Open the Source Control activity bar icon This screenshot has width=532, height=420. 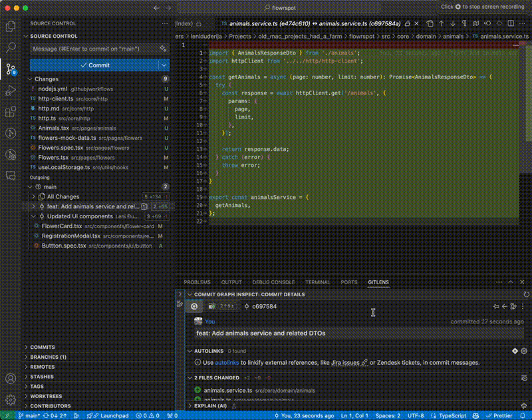[11, 69]
